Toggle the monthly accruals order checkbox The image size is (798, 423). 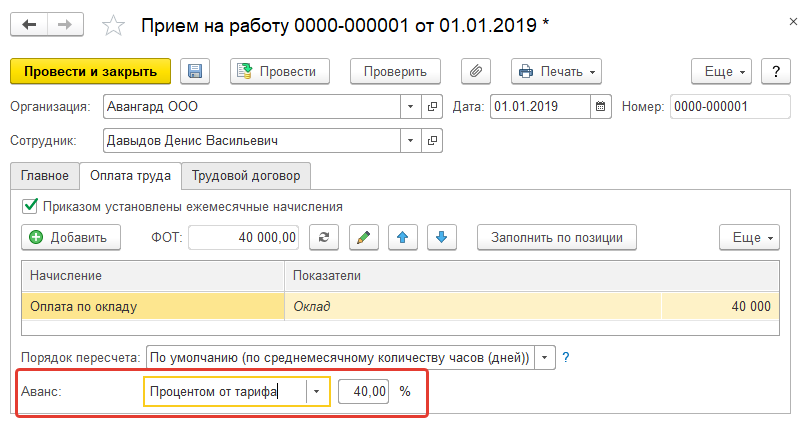click(29, 206)
